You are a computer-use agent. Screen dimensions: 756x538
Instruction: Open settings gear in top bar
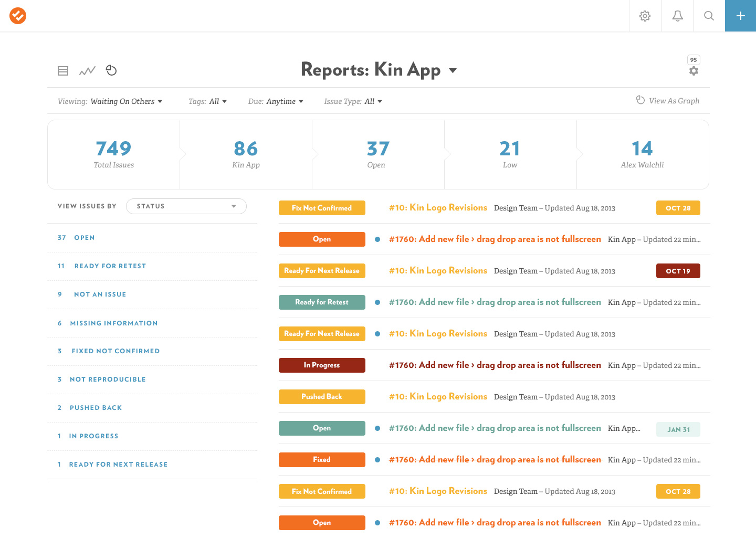click(x=645, y=16)
